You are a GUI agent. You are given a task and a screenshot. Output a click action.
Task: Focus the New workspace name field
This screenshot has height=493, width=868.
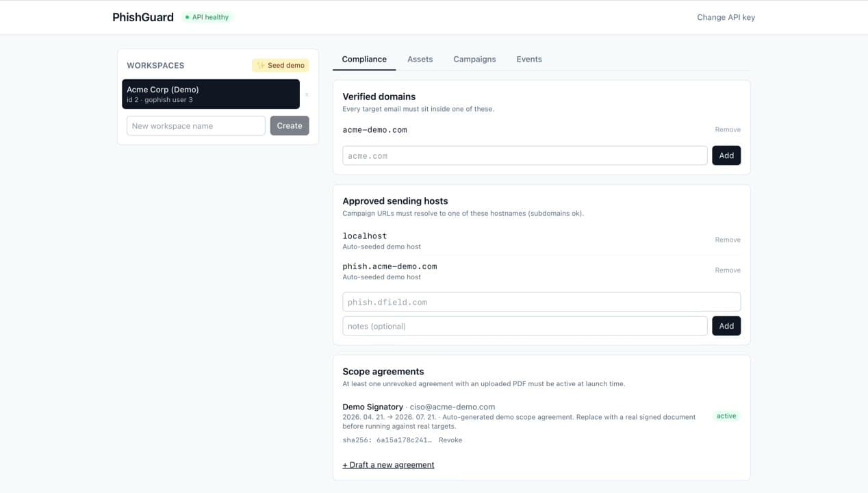[x=196, y=125]
